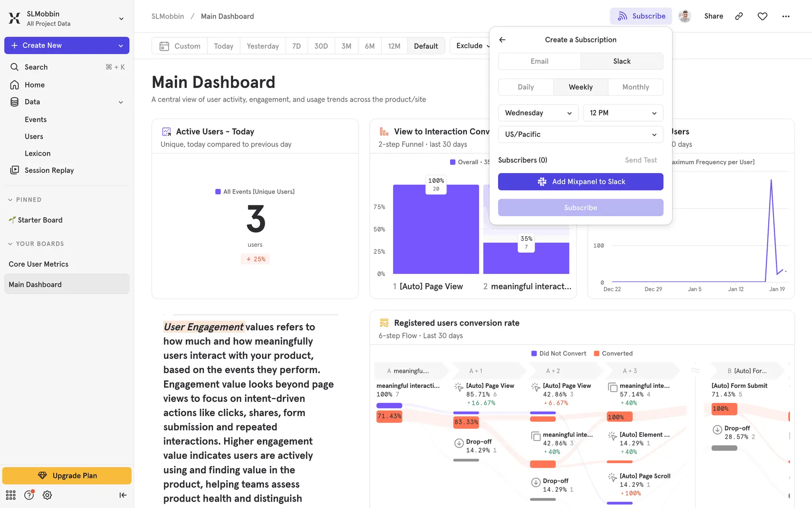Click the Upgrade Plan button
Screen dimensions: 812x508
(x=67, y=475)
